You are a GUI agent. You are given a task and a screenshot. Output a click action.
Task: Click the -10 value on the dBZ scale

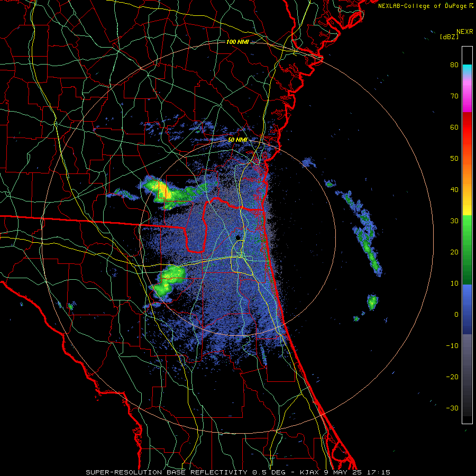[x=452, y=346]
